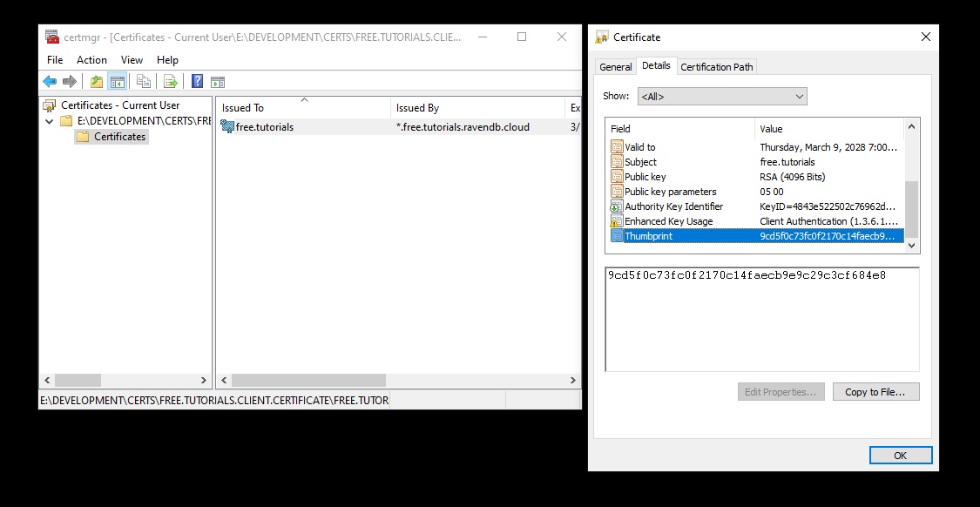Click the Issued By column header
This screenshot has width=980, height=507.
[477, 107]
